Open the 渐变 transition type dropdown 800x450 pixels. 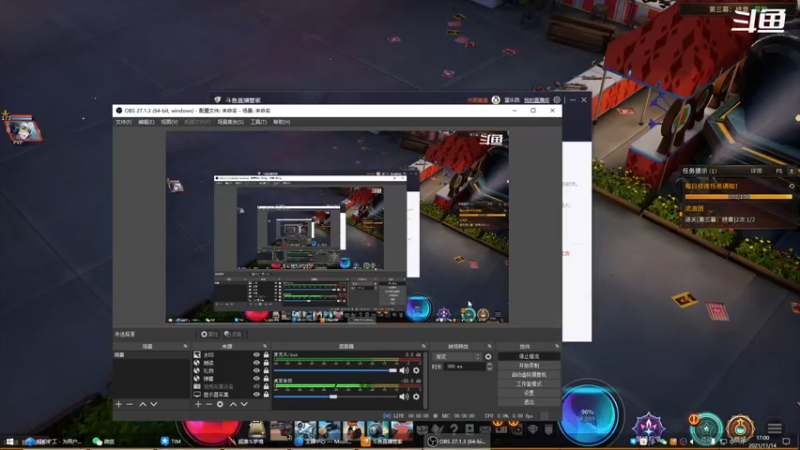[x=457, y=357]
